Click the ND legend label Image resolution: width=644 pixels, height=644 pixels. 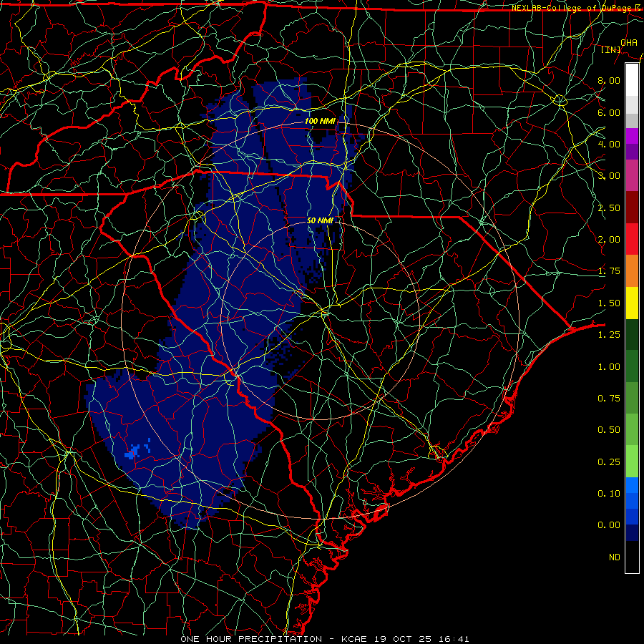pos(615,557)
